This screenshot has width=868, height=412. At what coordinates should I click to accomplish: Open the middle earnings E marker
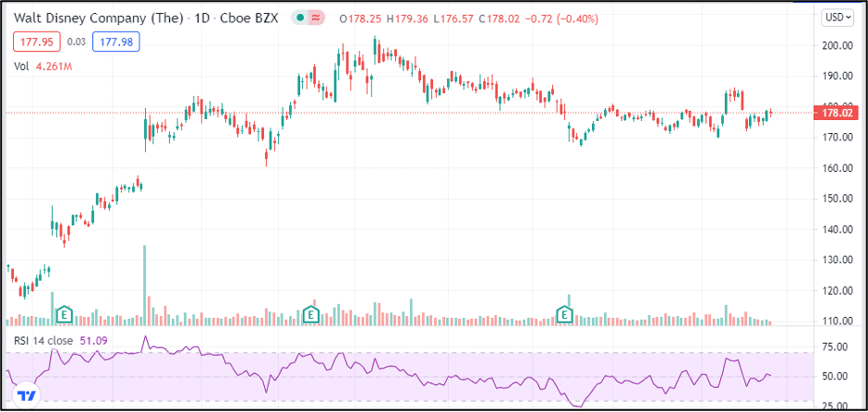click(311, 314)
